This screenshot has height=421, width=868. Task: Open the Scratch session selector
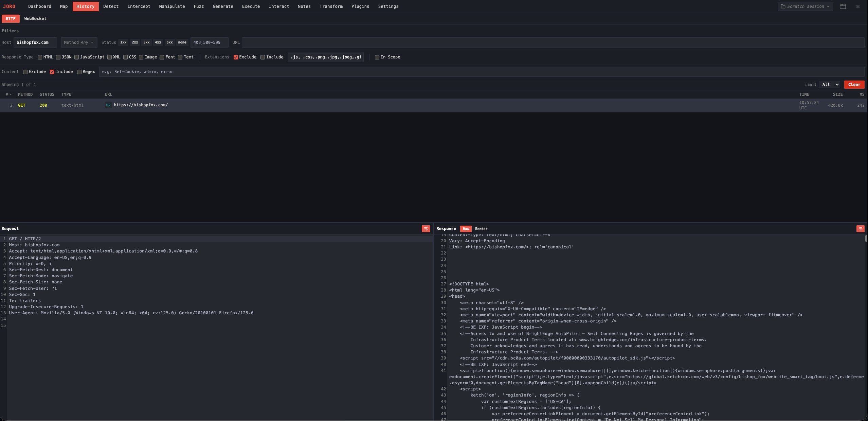tap(805, 6)
